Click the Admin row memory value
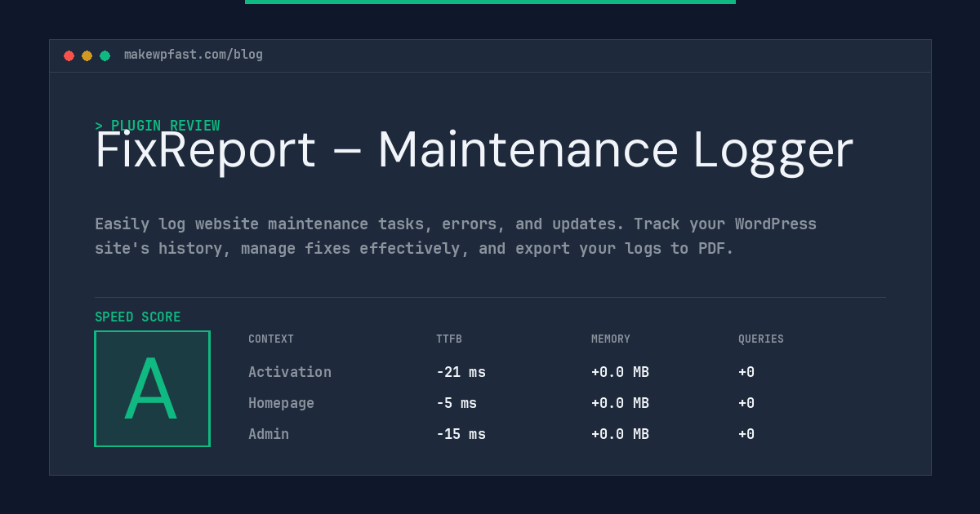Viewport: 980px width, 514px height. pyautogui.click(x=620, y=434)
